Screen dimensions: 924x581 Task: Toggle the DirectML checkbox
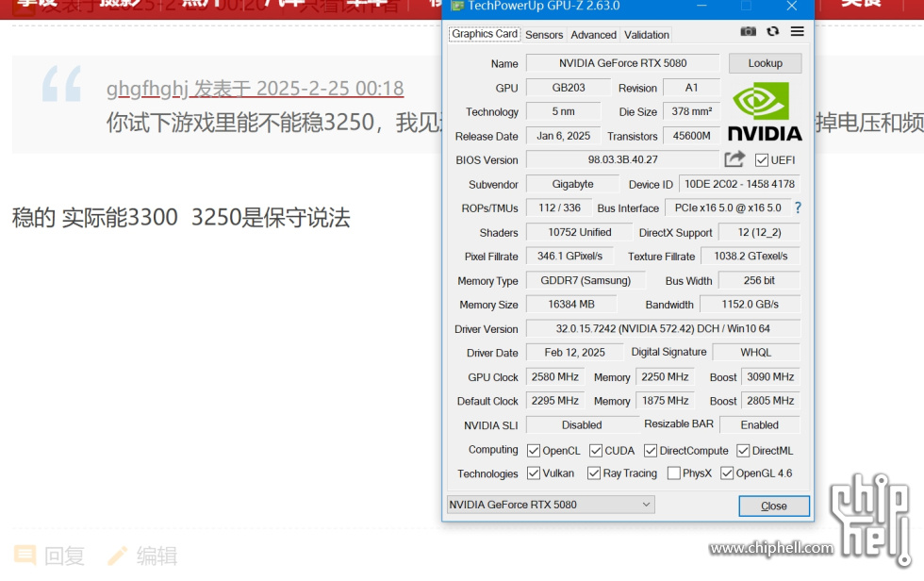pyautogui.click(x=743, y=451)
